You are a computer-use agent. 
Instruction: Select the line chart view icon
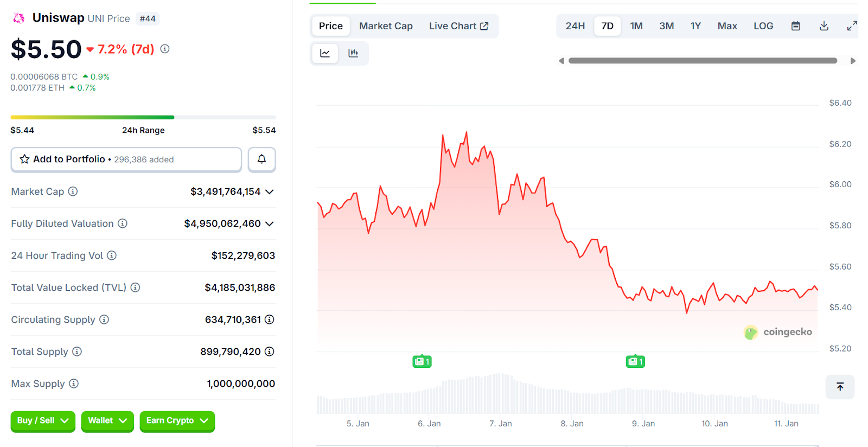coord(325,53)
